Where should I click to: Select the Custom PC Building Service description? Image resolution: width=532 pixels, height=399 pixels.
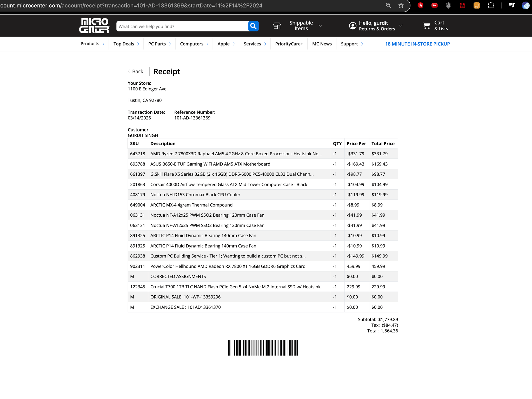click(x=228, y=256)
